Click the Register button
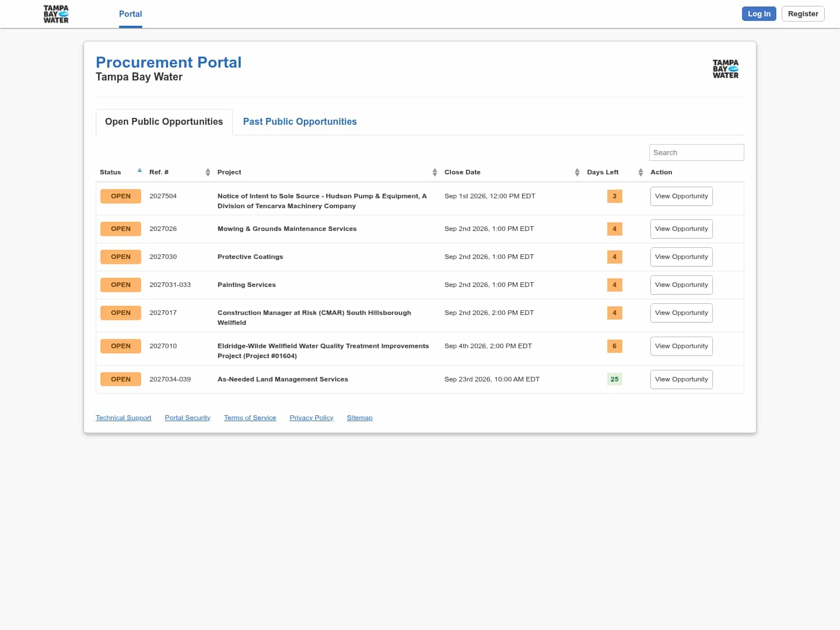 click(803, 14)
